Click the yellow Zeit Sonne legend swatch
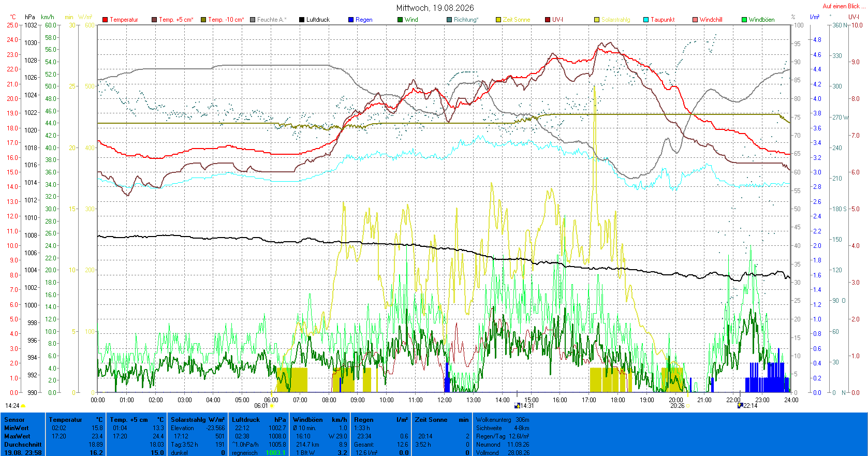 pyautogui.click(x=498, y=20)
